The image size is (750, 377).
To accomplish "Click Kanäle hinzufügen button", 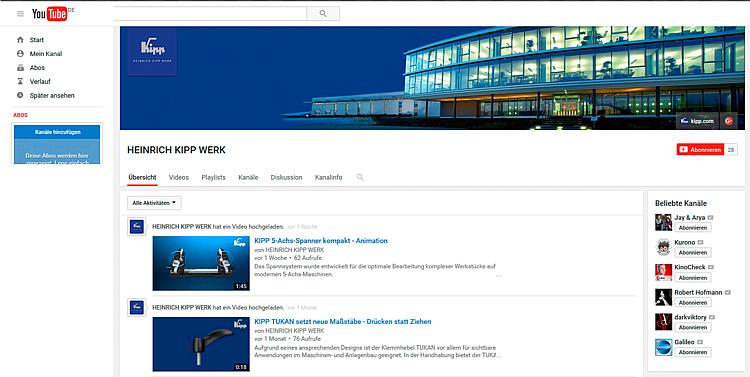I will pyautogui.click(x=57, y=132).
